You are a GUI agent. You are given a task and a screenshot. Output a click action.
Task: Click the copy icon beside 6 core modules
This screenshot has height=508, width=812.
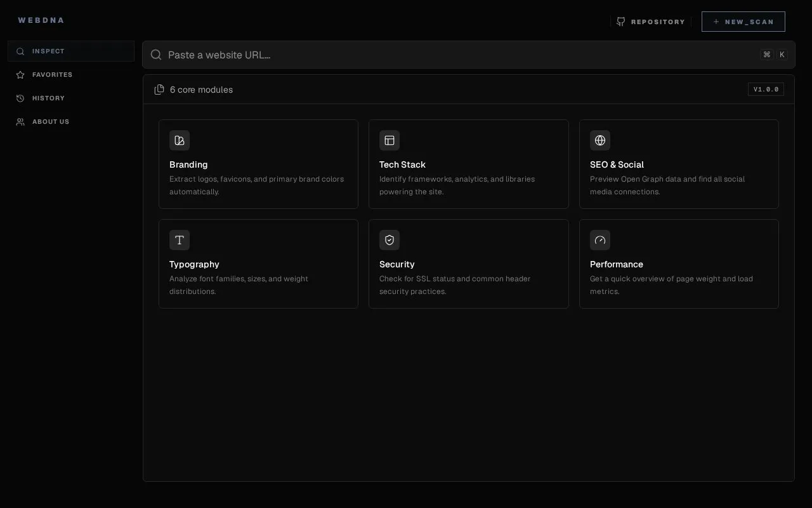[159, 90]
